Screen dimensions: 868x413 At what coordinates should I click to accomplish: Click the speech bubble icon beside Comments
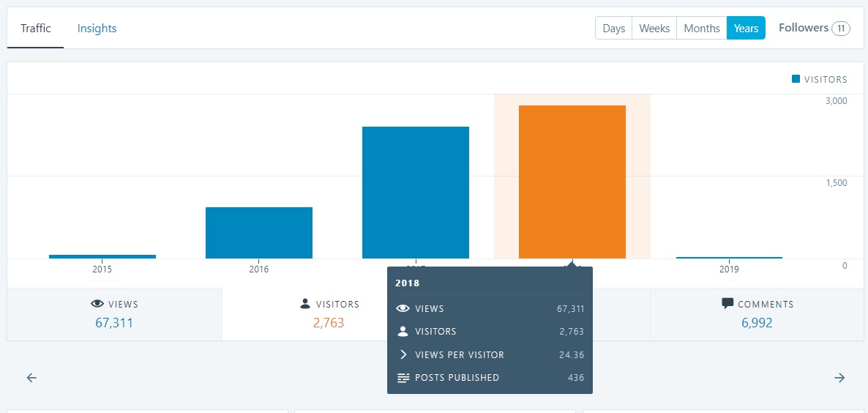click(x=727, y=303)
